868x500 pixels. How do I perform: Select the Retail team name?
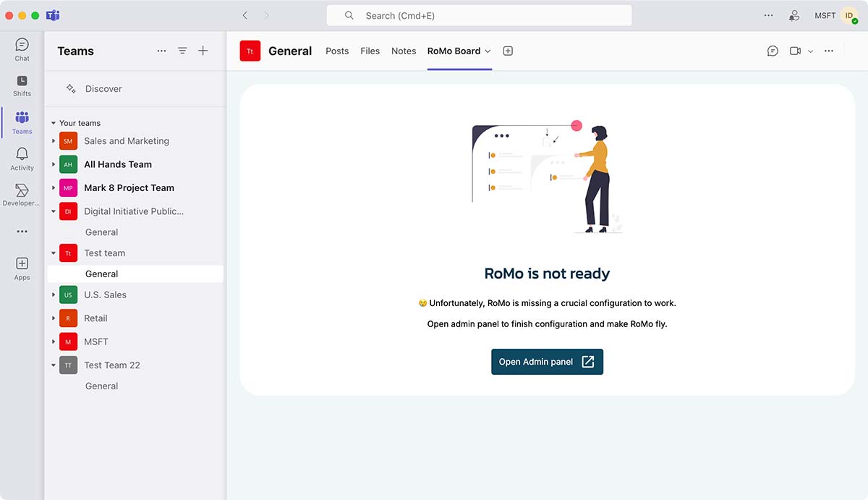[95, 318]
